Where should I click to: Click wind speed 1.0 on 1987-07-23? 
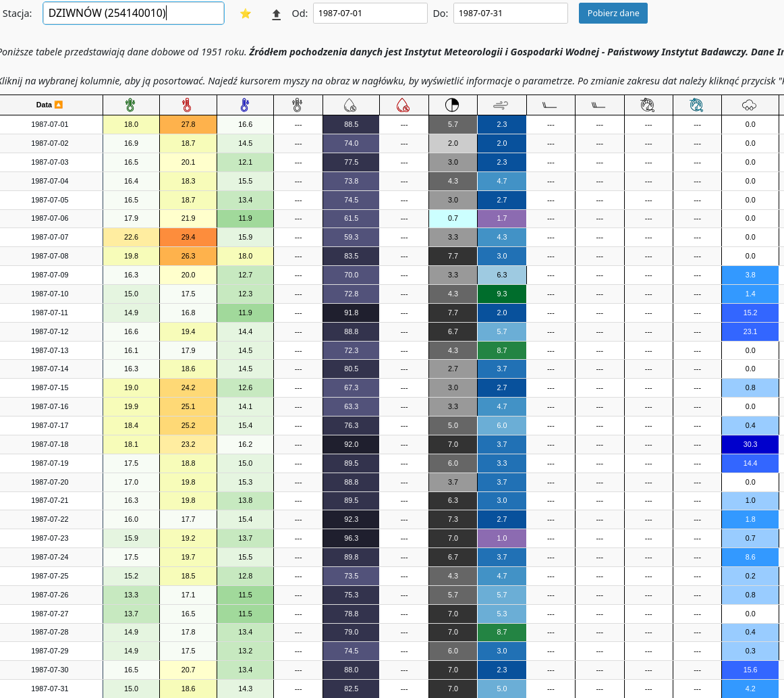pyautogui.click(x=501, y=538)
